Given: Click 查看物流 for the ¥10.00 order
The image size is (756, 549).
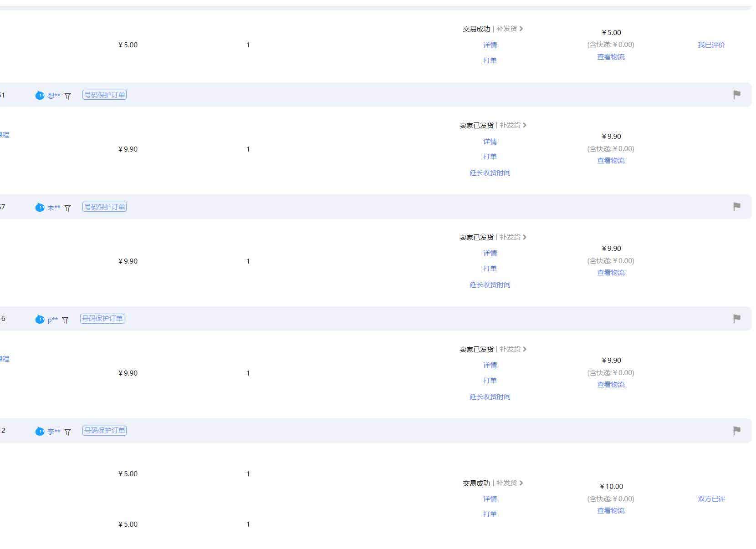Looking at the screenshot, I should (611, 511).
